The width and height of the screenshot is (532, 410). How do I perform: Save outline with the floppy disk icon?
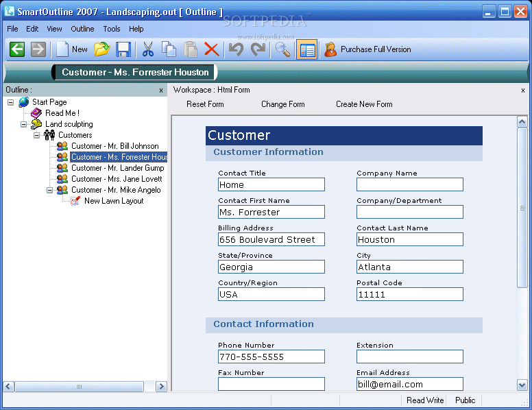click(123, 49)
